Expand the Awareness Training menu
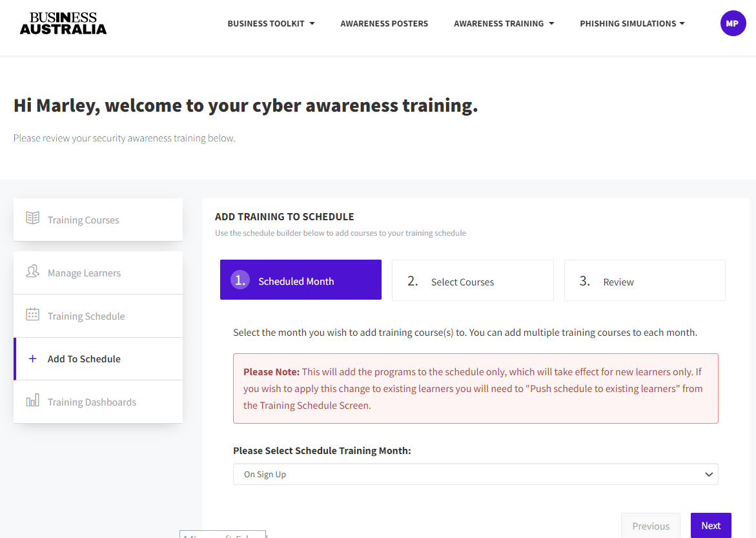The width and height of the screenshot is (756, 538). [x=504, y=23]
